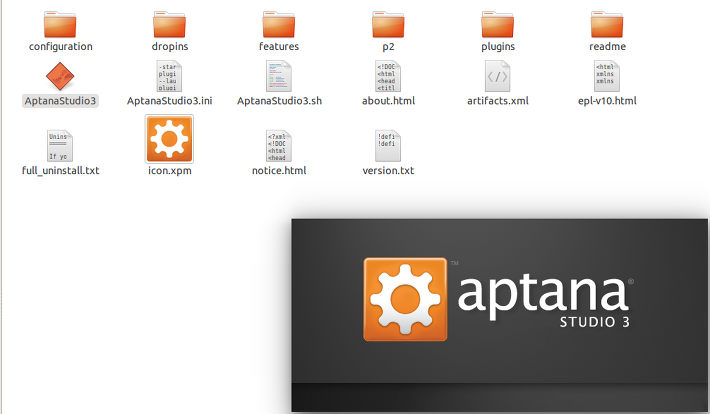The height and width of the screenshot is (414, 710).
Task: Click the "icon.xpm" file name
Action: coord(170,170)
